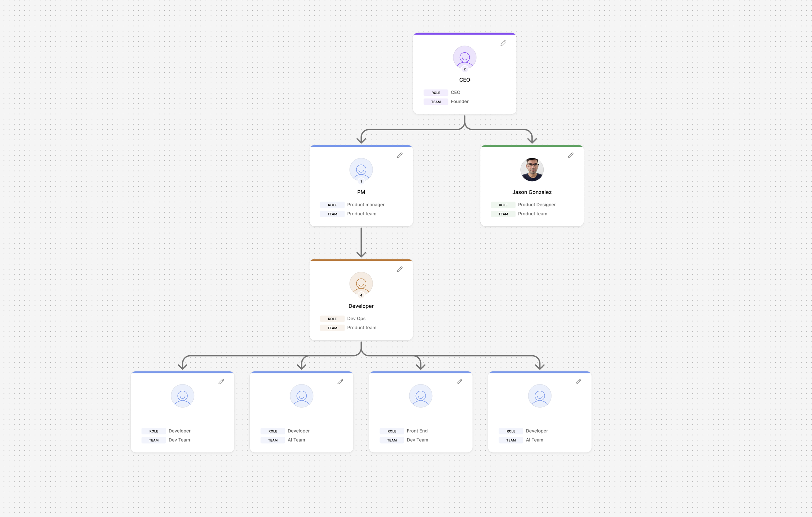Click the CEO card title text
This screenshot has width=812, height=517.
pos(464,80)
